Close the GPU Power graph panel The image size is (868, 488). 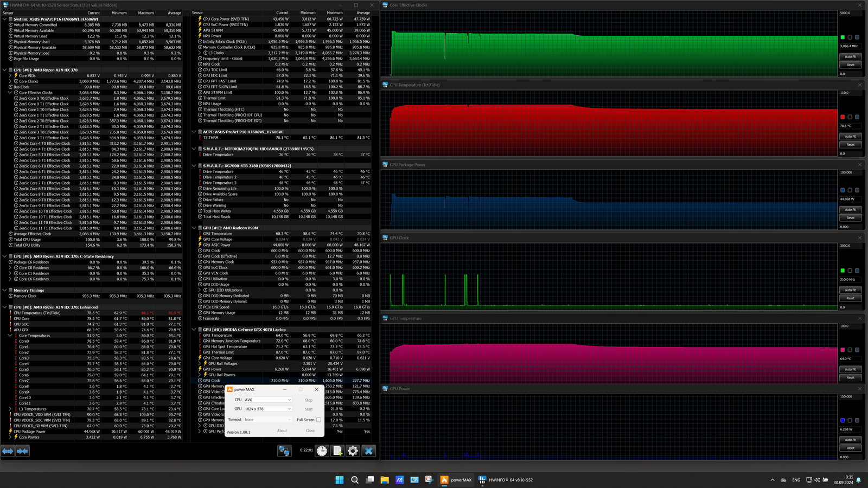(x=860, y=388)
